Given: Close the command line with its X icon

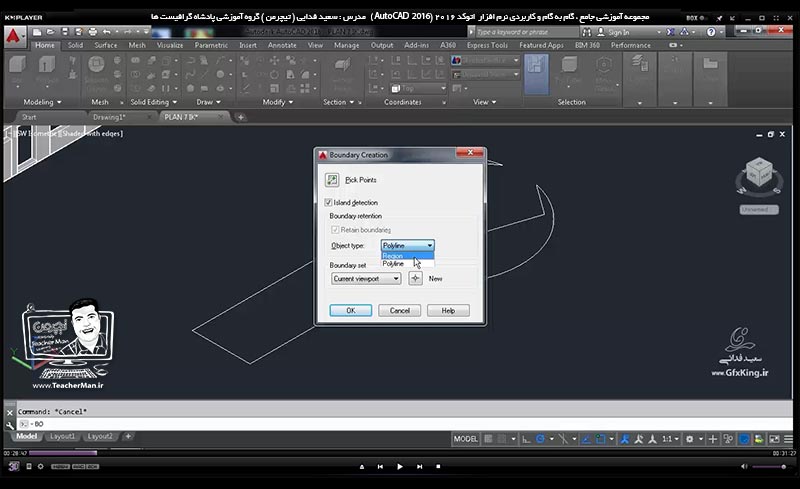Looking at the screenshot, I should (10, 412).
